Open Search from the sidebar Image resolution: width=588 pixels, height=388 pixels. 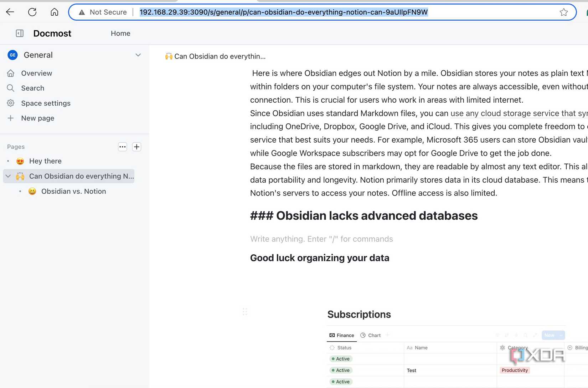(32, 88)
